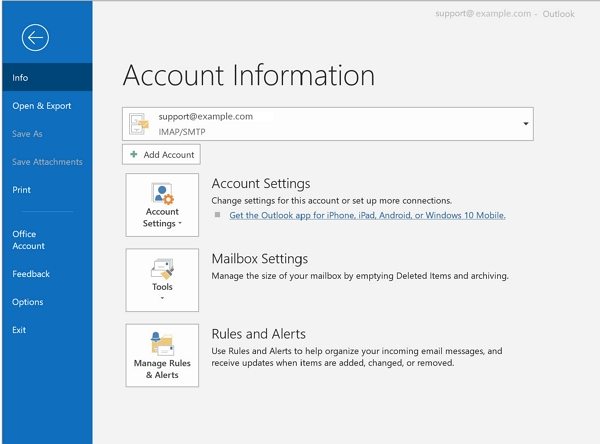Select the Info tab in the sidebar
Screen dimensions: 600x444
point(21,77)
